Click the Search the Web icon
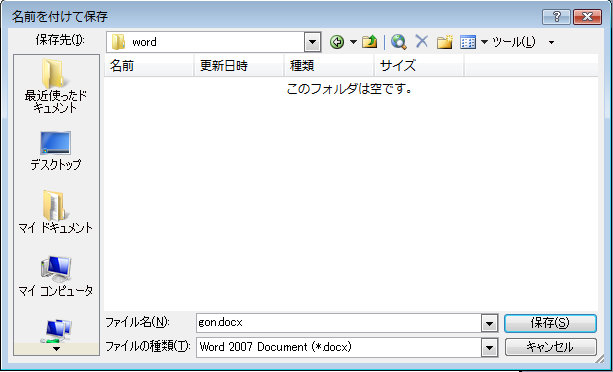 click(x=398, y=41)
